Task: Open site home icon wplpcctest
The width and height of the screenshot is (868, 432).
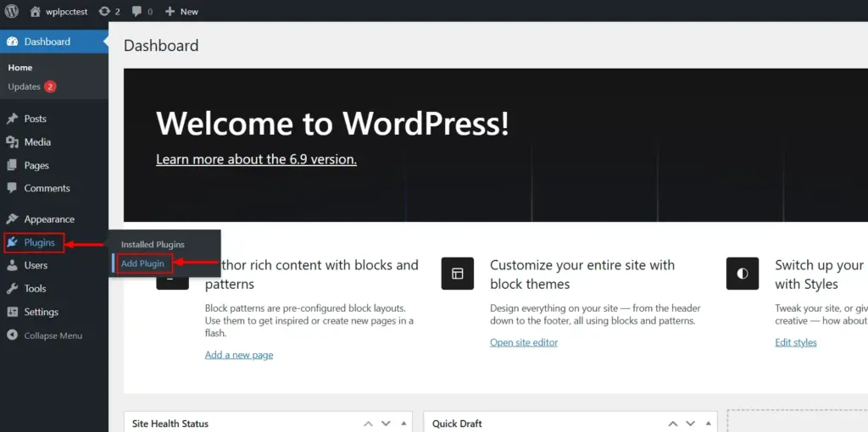Action: click(59, 11)
